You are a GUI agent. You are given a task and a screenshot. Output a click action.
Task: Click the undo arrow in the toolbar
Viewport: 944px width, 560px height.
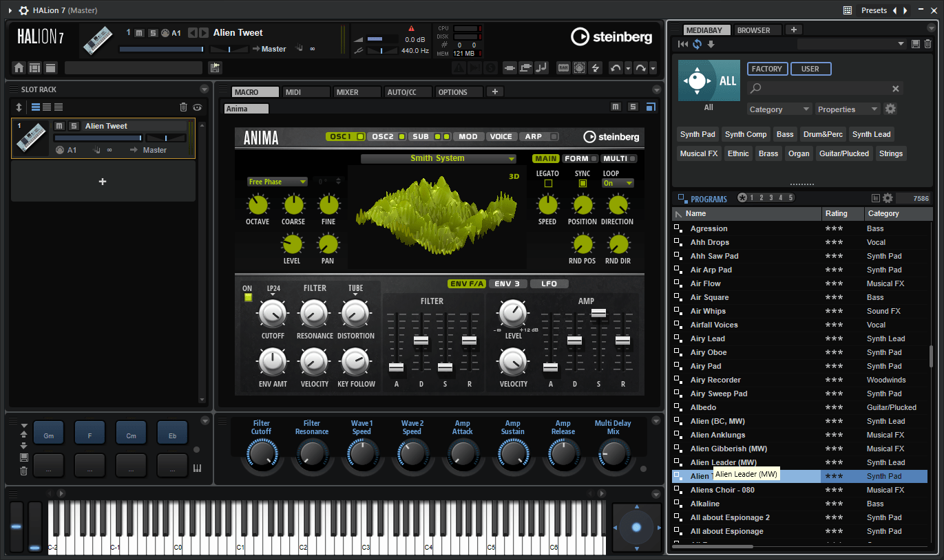pyautogui.click(x=616, y=67)
